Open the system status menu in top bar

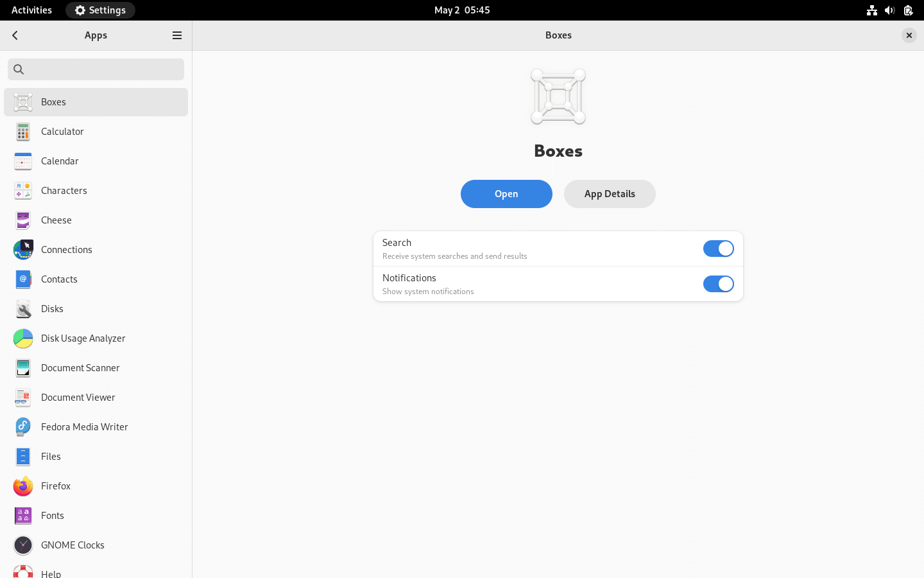[x=889, y=10]
